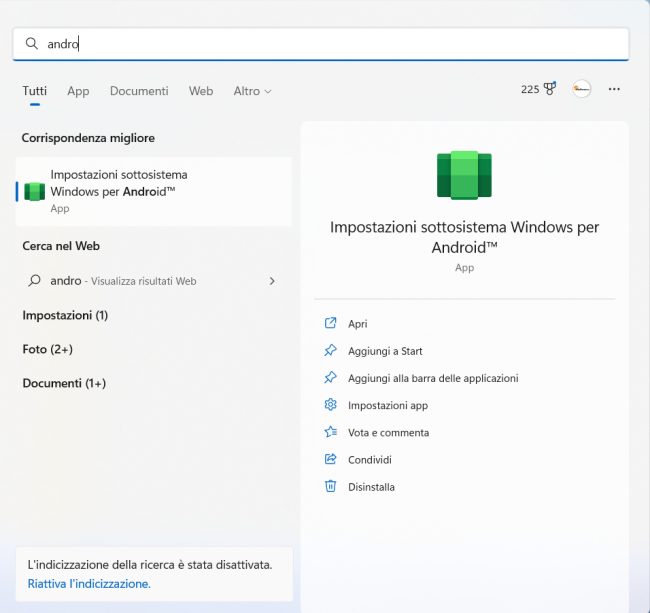
Task: Open the three-dot more options menu
Action: point(614,89)
